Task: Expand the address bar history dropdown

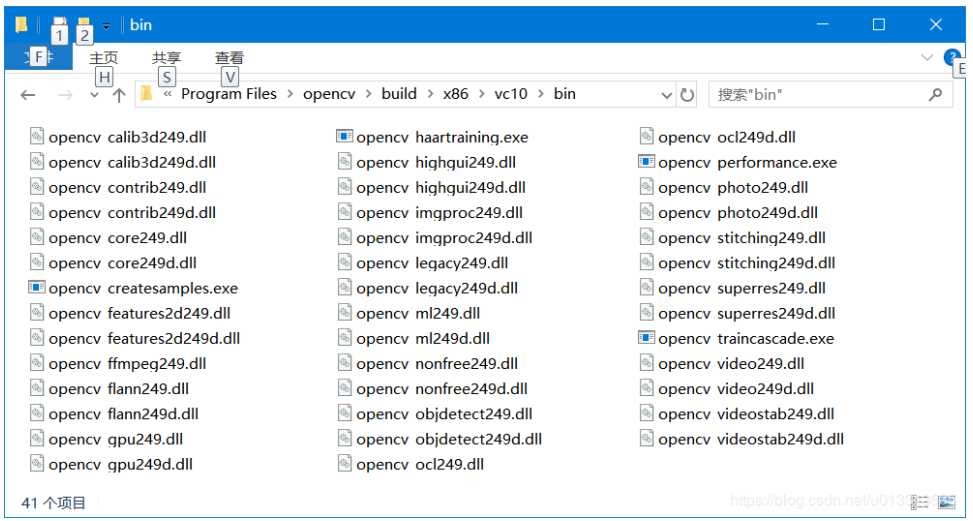Action: 666,96
